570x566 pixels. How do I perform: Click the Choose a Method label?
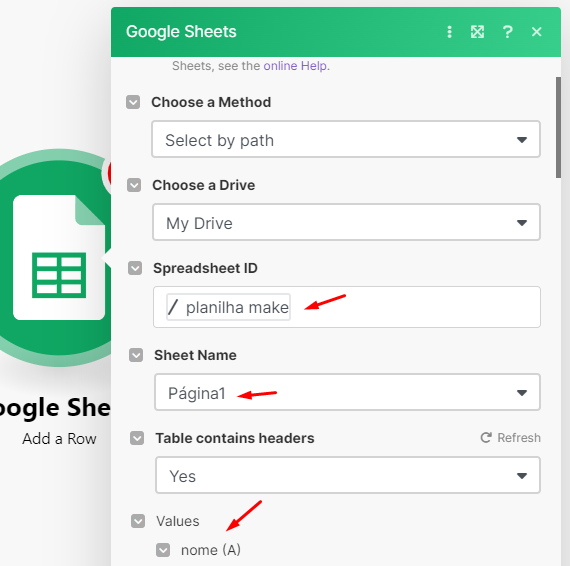211,102
